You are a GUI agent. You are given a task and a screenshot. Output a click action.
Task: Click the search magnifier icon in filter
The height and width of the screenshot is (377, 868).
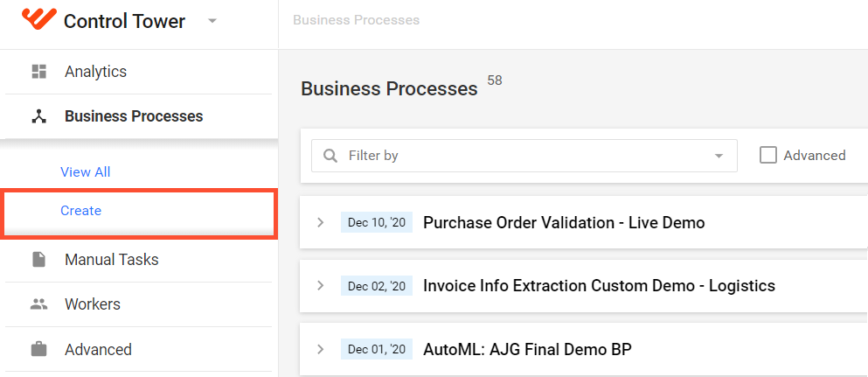[x=330, y=156]
